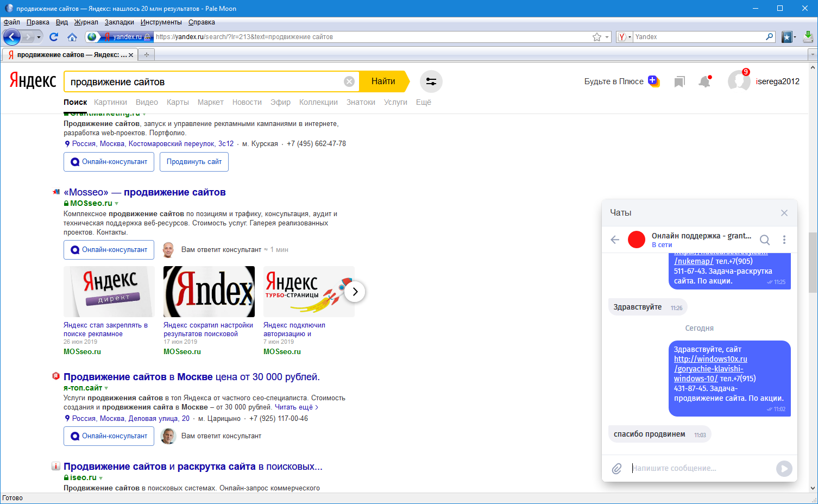Open the Правка menu
Screen dimensions: 818x504
point(37,22)
